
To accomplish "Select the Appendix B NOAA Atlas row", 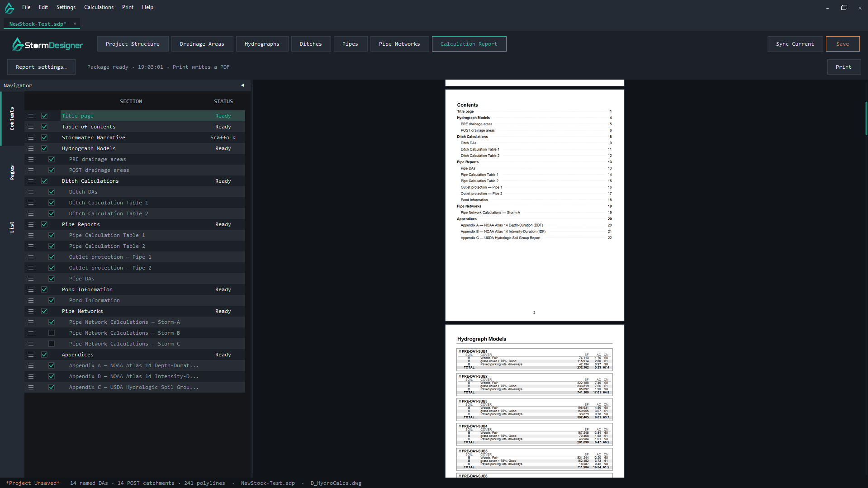I will pyautogui.click(x=135, y=376).
